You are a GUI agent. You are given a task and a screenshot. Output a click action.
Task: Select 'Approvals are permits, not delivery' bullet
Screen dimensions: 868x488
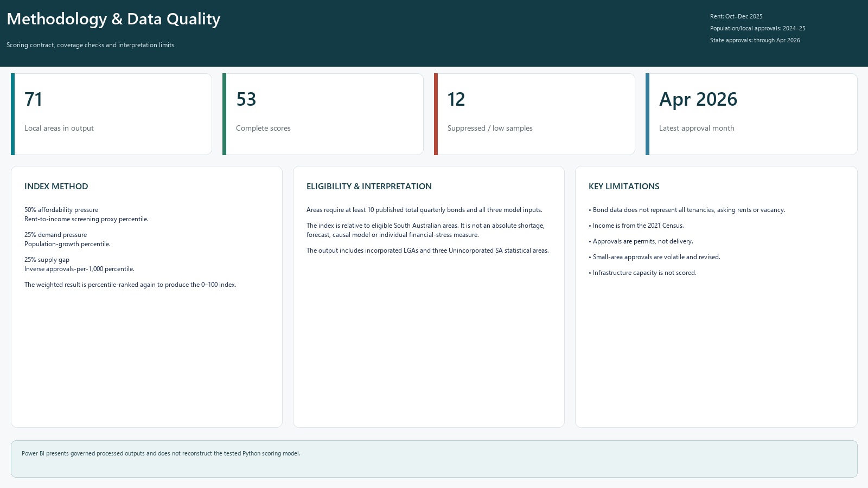(641, 241)
